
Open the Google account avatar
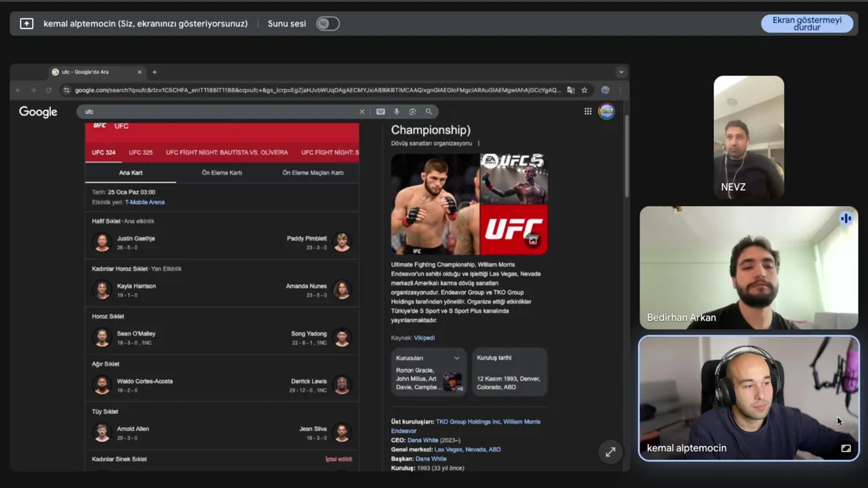(x=606, y=111)
